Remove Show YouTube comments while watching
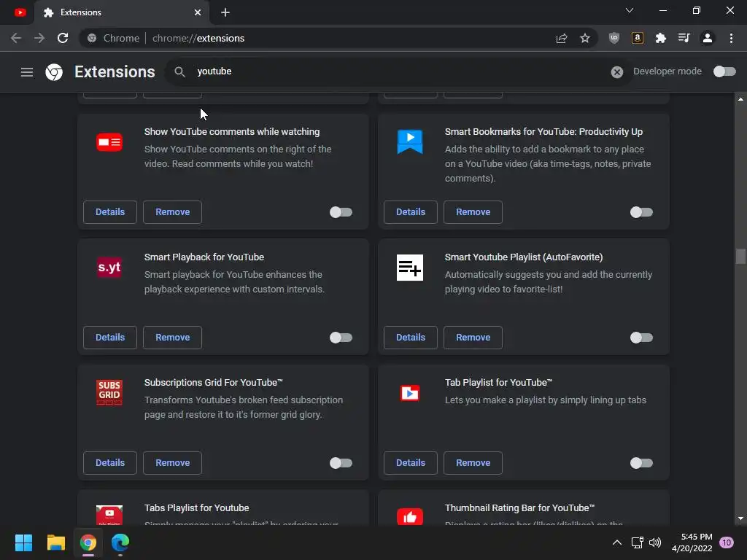The width and height of the screenshot is (747, 560). click(172, 212)
